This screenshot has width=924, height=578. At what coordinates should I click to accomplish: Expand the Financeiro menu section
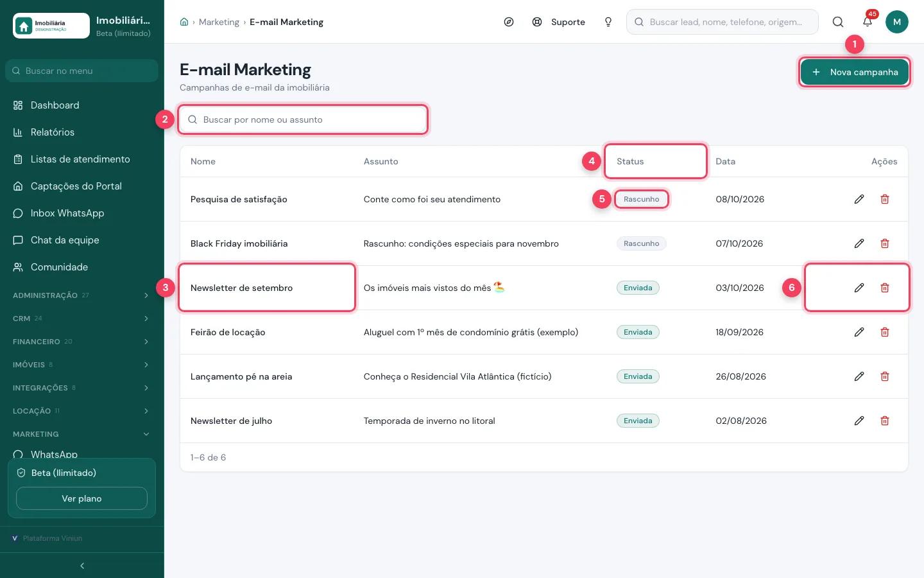(82, 342)
